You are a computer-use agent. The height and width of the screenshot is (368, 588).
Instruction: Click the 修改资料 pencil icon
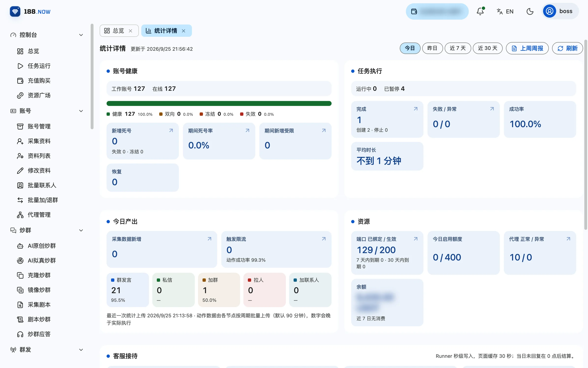(20, 171)
